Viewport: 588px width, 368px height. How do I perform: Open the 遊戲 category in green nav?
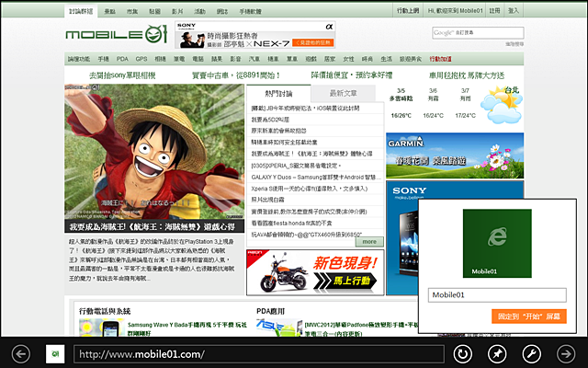click(311, 59)
